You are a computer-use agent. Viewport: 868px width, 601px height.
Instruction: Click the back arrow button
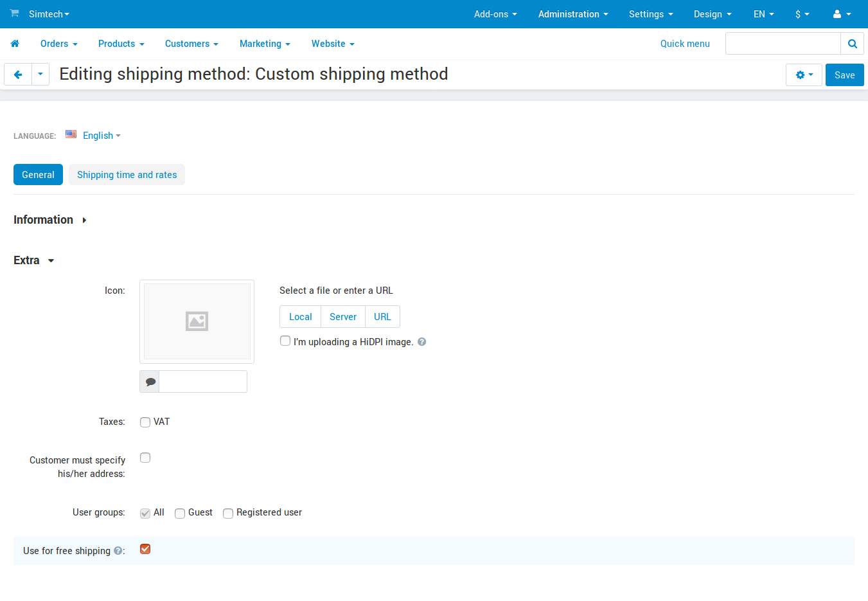coord(18,75)
